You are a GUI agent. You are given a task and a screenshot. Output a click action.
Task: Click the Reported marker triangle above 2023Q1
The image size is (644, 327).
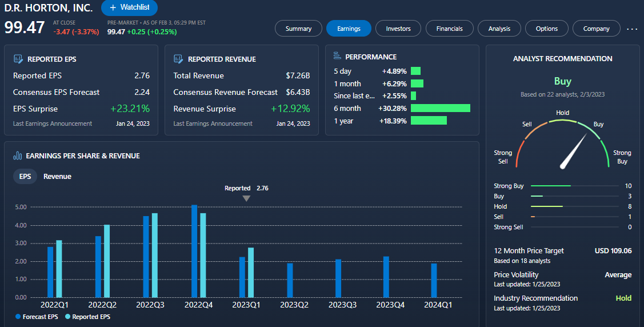pyautogui.click(x=246, y=198)
